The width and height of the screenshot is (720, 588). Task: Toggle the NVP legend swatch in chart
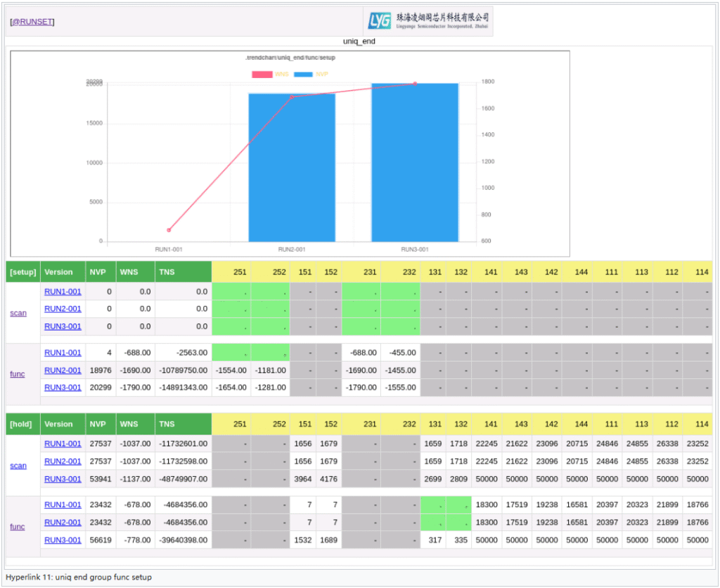point(303,74)
